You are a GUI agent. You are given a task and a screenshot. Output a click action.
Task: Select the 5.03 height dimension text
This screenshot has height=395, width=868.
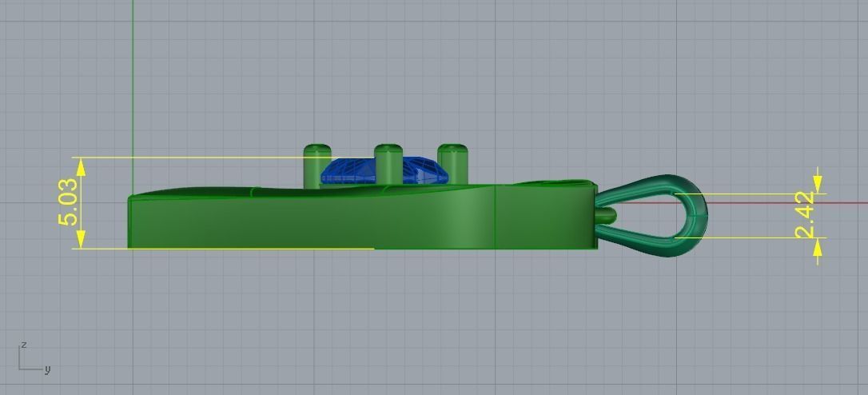click(x=67, y=202)
